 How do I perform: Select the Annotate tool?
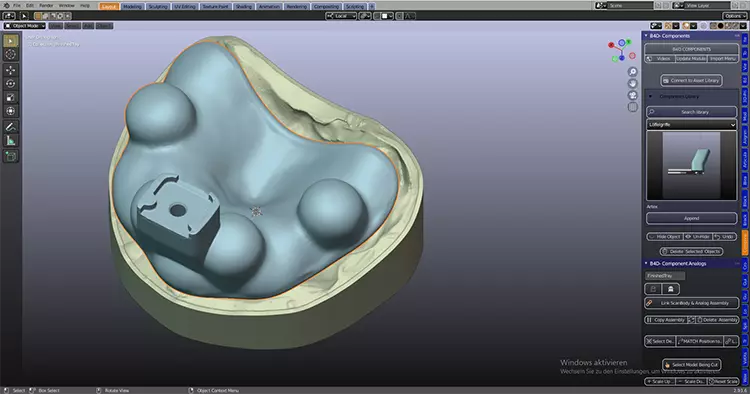tap(11, 127)
